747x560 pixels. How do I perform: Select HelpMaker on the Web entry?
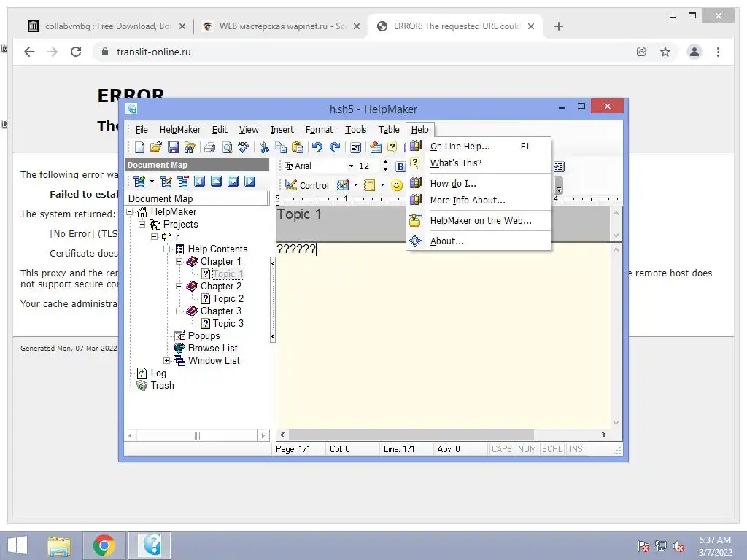tap(479, 220)
